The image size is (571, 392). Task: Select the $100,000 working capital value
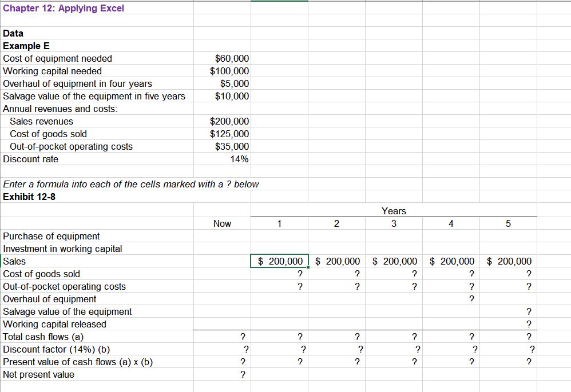pos(222,71)
